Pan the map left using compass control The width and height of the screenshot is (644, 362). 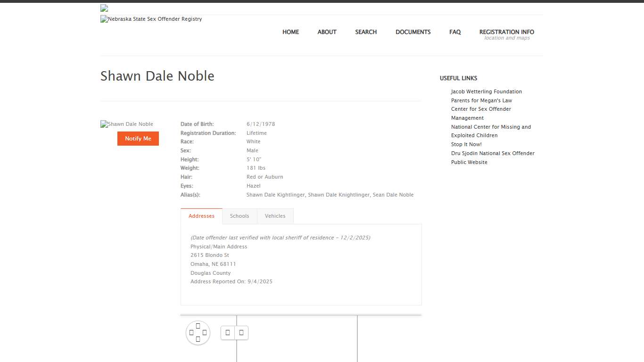coord(191,333)
